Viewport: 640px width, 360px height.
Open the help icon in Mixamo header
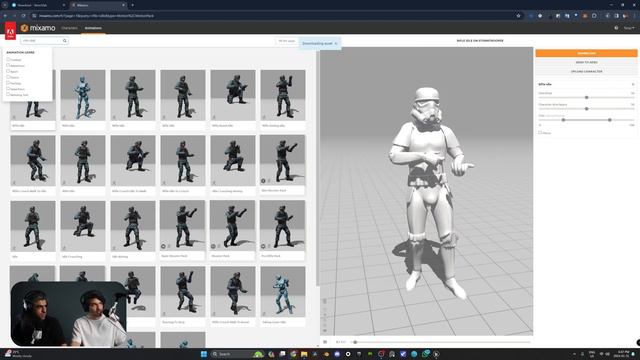tap(616, 28)
